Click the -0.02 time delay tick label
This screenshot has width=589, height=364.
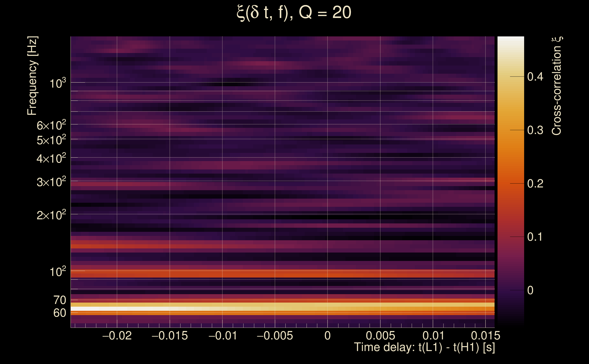point(117,336)
